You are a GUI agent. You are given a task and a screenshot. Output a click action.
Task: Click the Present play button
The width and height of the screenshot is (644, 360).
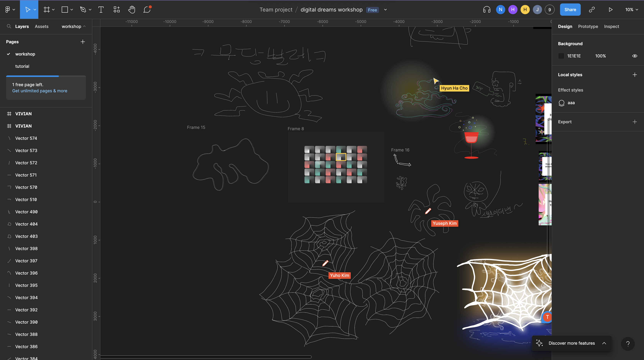pos(610,10)
